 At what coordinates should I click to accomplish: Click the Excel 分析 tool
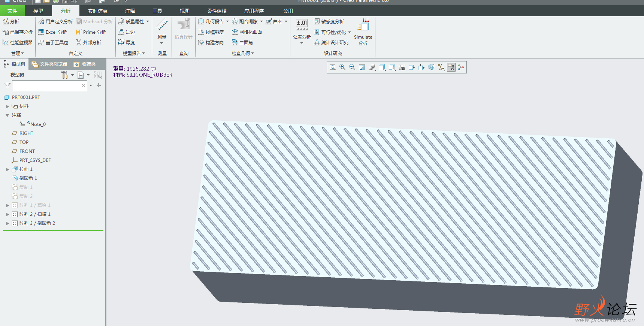tap(53, 32)
